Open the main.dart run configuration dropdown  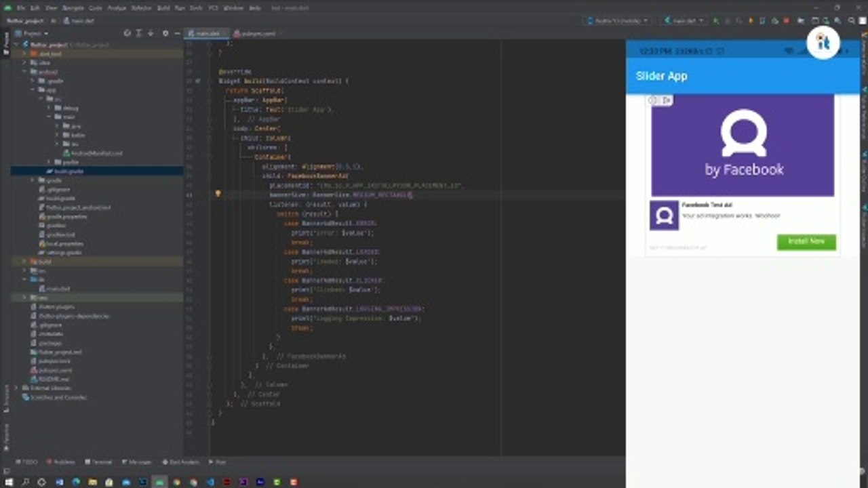684,21
